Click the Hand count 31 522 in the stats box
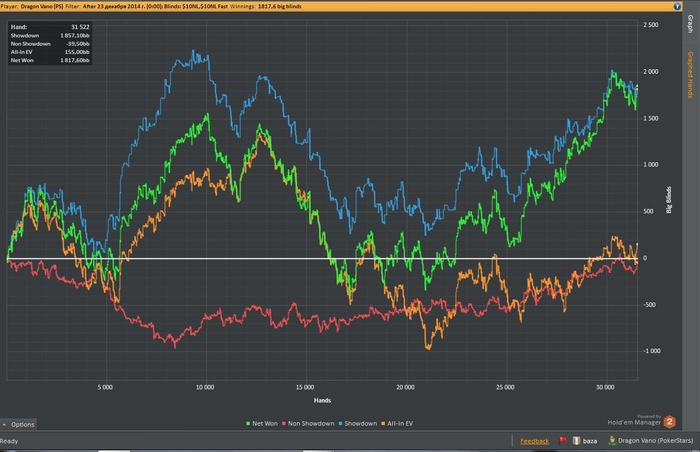700x452 pixels. tap(80, 27)
